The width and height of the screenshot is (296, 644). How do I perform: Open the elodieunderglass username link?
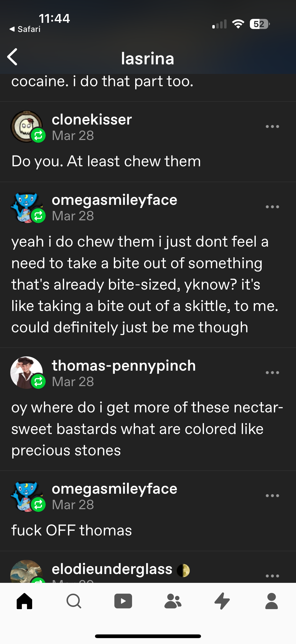click(x=112, y=569)
